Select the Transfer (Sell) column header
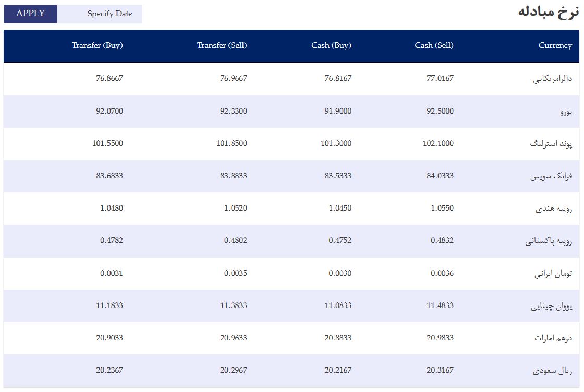This screenshot has width=584, height=392. pos(222,45)
